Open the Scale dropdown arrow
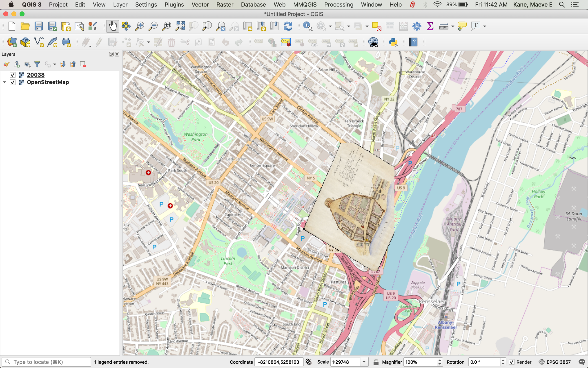The image size is (588, 368). point(364,362)
